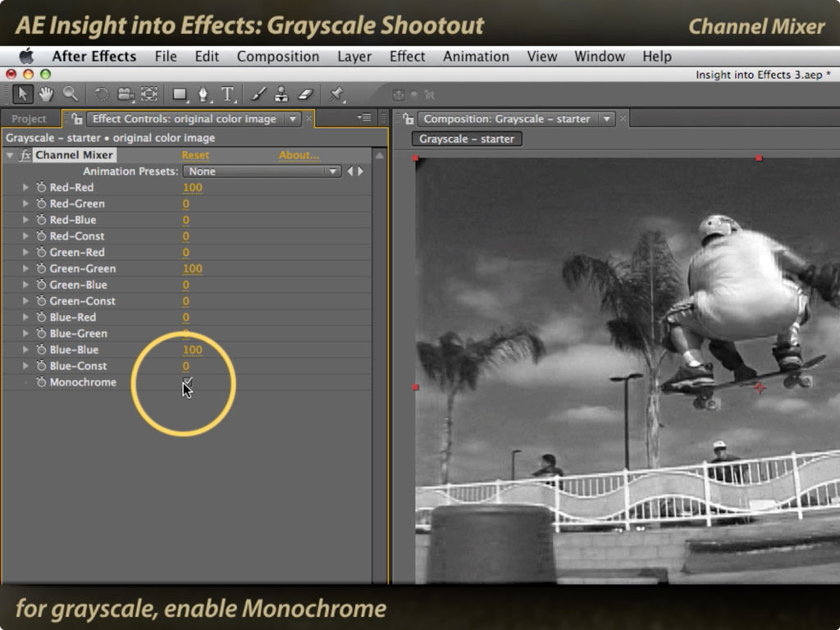840x630 pixels.
Task: Select the Pen tool
Action: point(203,95)
